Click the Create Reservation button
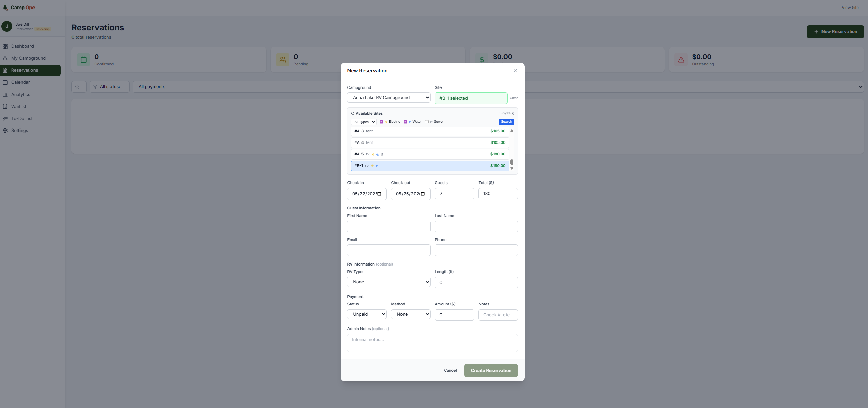 [x=491, y=371]
